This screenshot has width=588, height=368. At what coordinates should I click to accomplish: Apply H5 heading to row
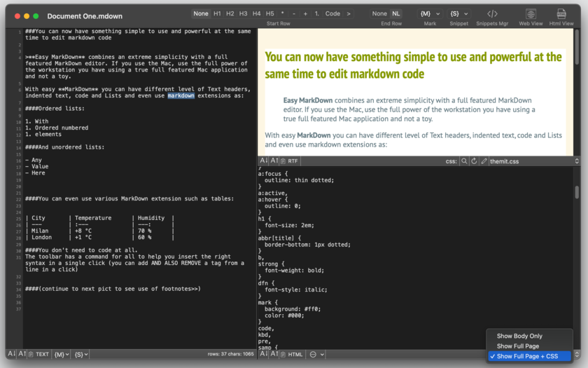point(270,13)
